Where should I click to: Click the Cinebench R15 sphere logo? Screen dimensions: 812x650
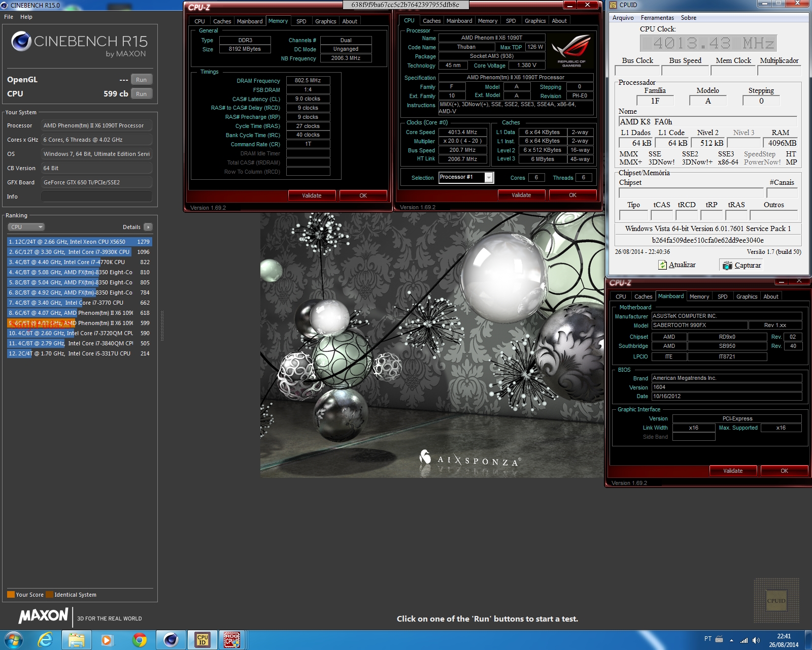[x=21, y=41]
